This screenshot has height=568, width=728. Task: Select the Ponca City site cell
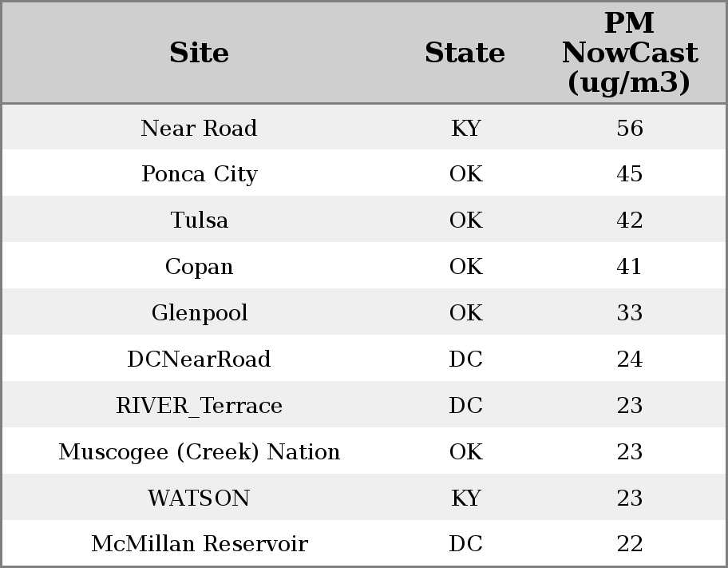(200, 174)
